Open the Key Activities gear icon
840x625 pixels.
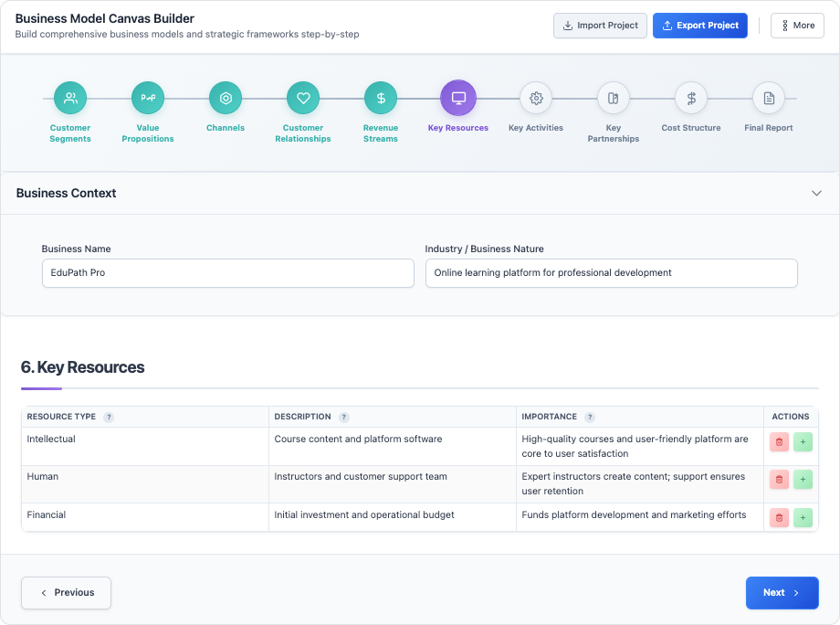tap(536, 98)
